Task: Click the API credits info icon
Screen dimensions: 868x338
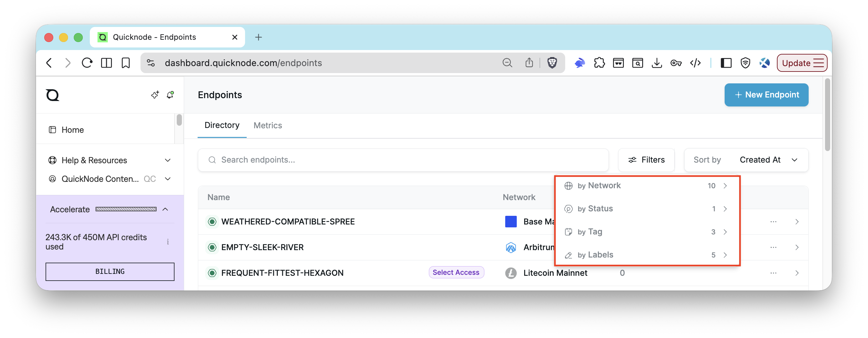Action: click(x=168, y=241)
